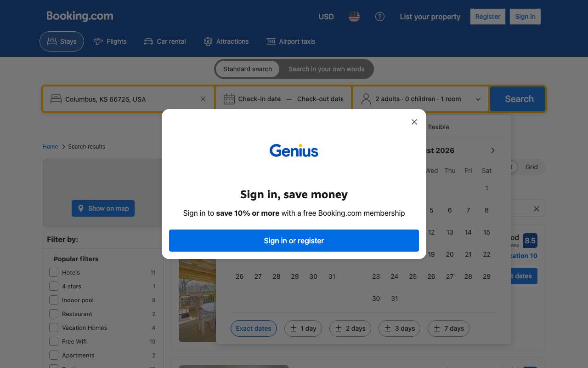
Task: Click the Home breadcrumb link
Action: pos(51,147)
